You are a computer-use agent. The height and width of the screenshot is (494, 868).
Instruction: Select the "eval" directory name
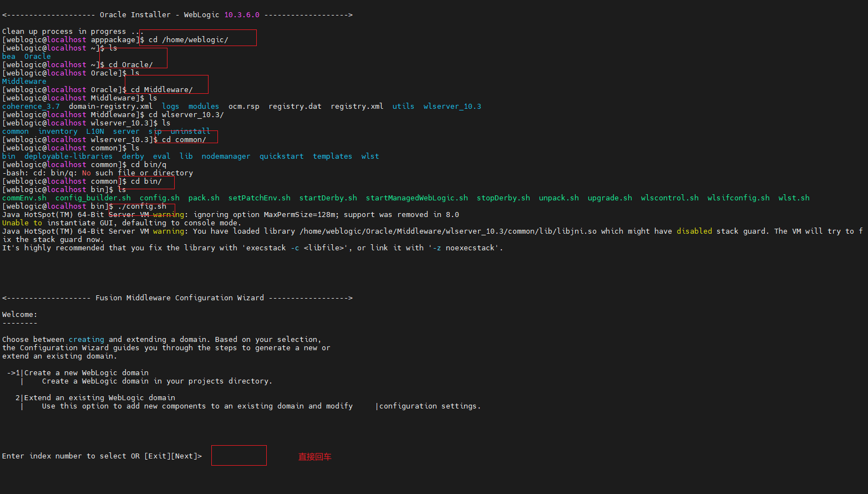coord(162,157)
